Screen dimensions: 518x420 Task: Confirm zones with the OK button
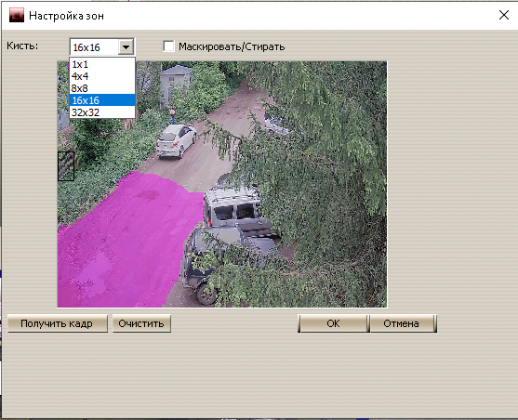point(333,323)
